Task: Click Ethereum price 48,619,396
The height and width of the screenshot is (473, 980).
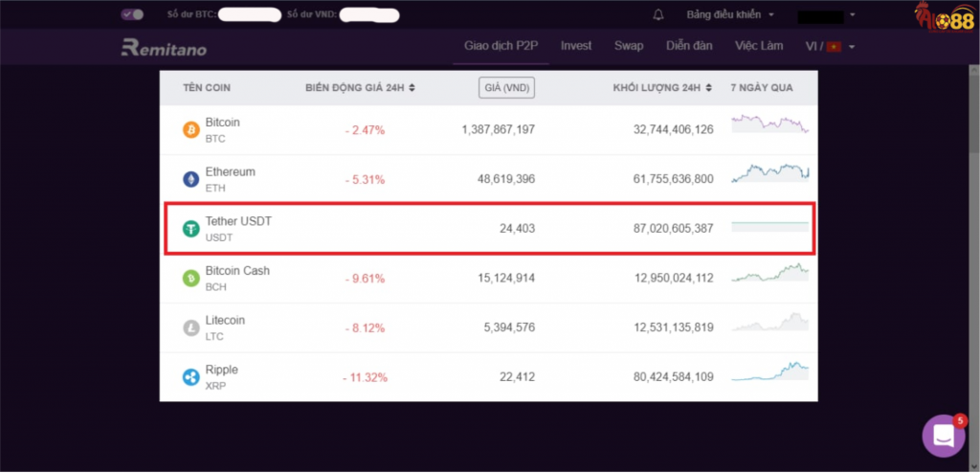Action: (505, 180)
